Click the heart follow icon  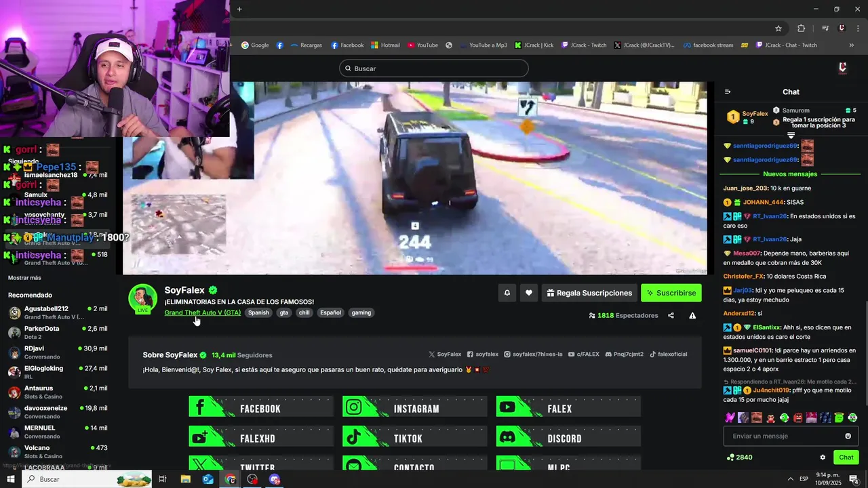click(x=529, y=293)
